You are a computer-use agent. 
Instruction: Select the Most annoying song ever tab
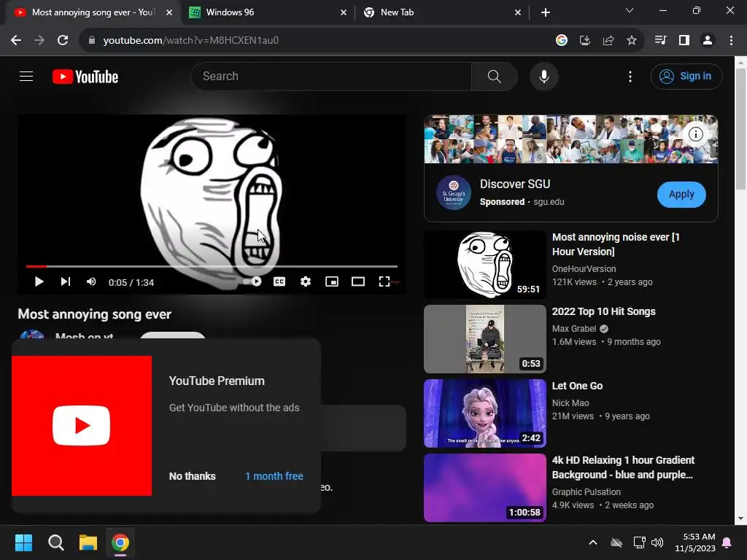(93, 12)
